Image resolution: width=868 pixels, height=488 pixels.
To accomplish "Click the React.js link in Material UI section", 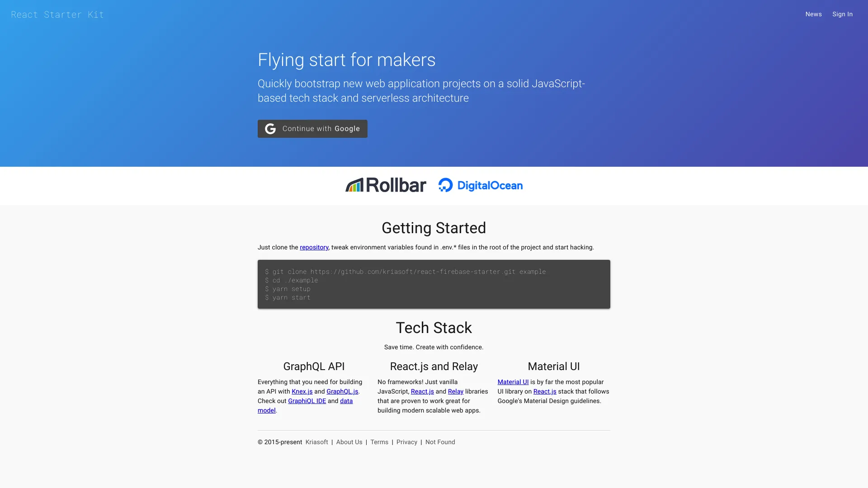I will [x=545, y=391].
